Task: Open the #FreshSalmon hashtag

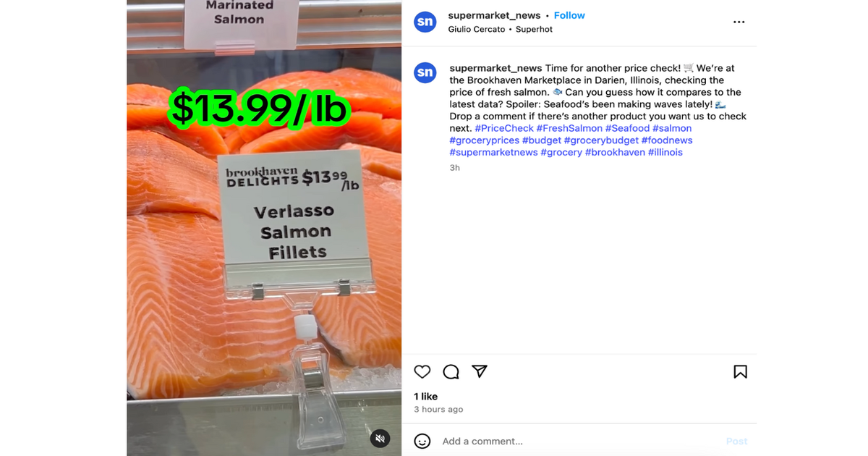Action: pyautogui.click(x=569, y=128)
